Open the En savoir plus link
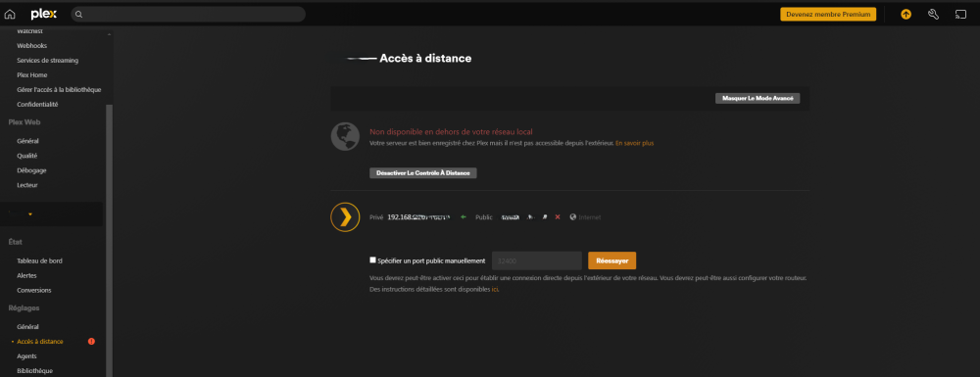 click(634, 143)
